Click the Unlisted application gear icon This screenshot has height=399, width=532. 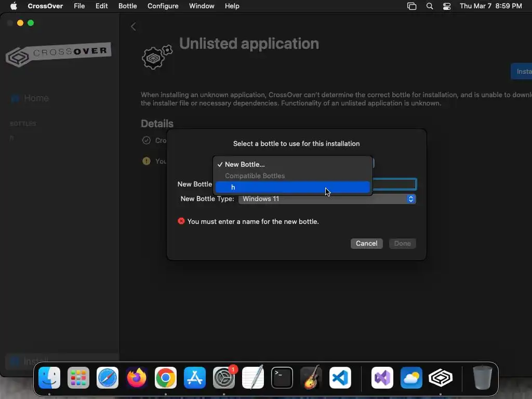click(x=157, y=57)
